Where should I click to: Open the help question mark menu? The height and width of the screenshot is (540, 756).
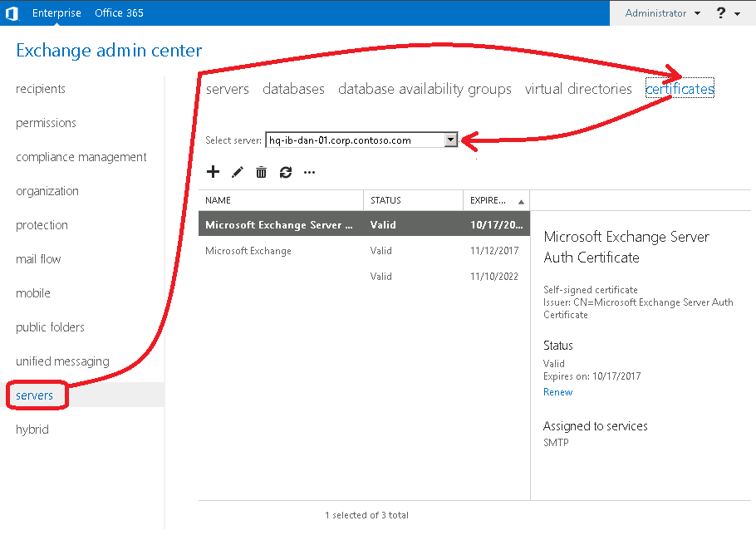click(x=721, y=13)
